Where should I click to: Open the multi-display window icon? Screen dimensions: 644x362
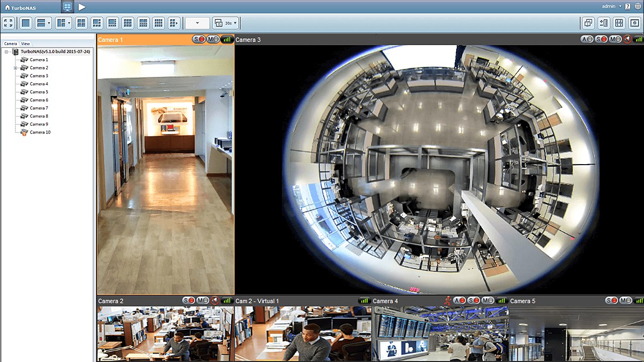coord(588,23)
